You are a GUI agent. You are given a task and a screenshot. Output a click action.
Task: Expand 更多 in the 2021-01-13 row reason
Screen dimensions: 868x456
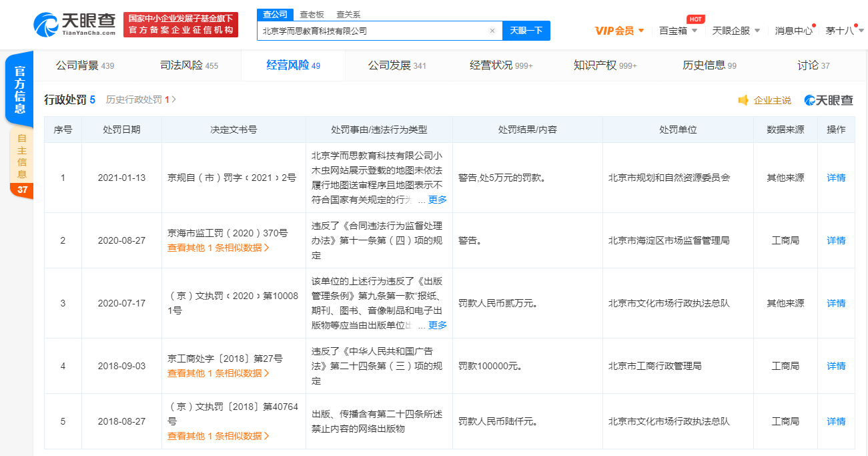point(438,200)
